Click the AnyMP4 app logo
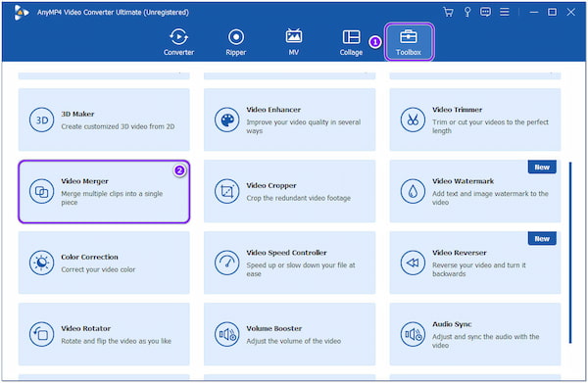Image resolution: width=588 pixels, height=383 pixels. click(x=21, y=13)
